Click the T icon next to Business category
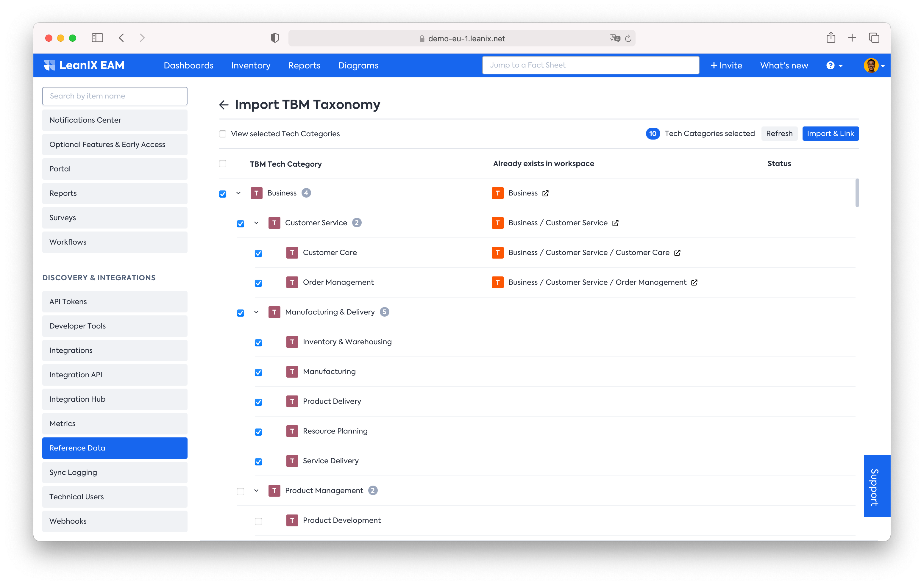924x585 pixels. [256, 193]
